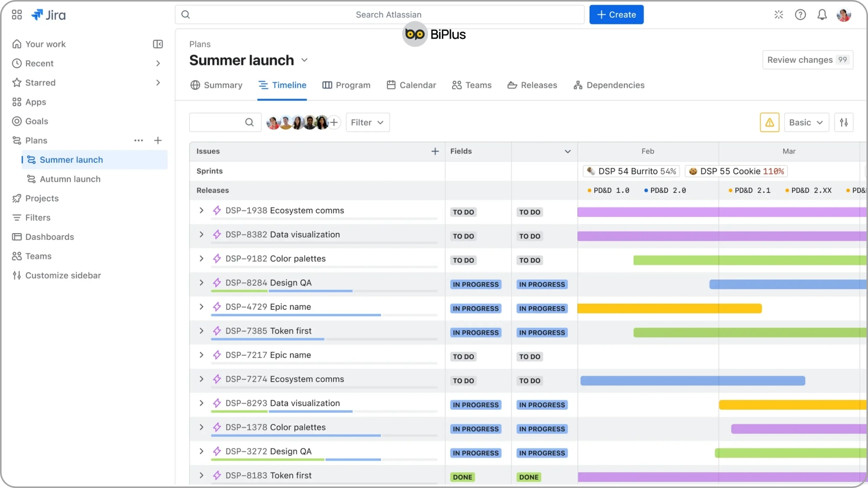
Task: Add a person using the avatar plus icon
Action: pyautogui.click(x=334, y=122)
